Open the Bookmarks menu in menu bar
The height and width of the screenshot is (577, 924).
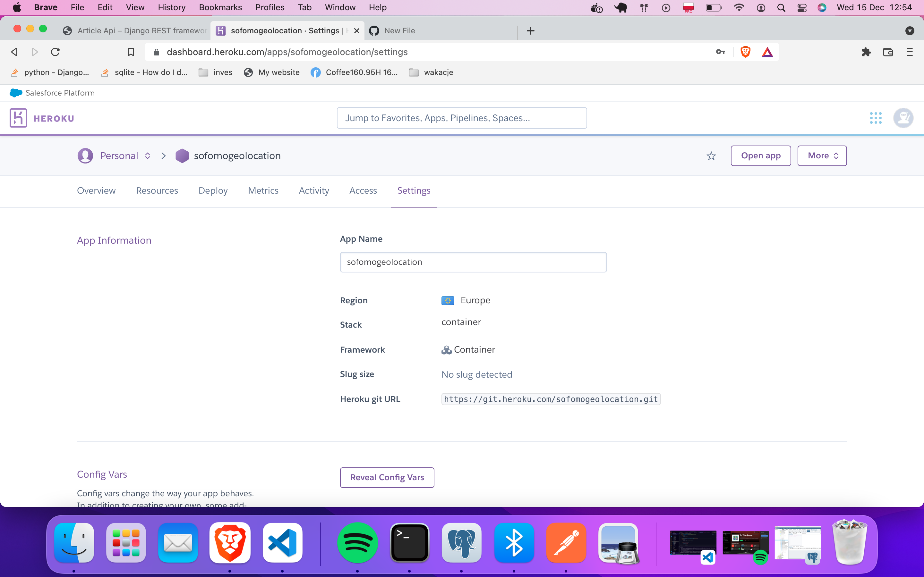pyautogui.click(x=220, y=7)
